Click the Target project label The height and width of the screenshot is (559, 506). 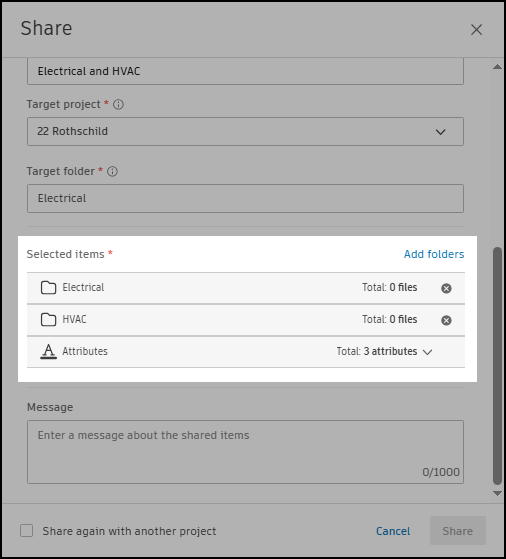(63, 104)
